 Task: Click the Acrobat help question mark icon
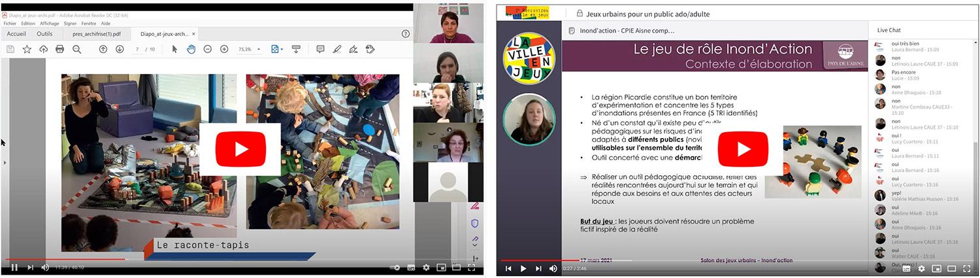click(x=406, y=33)
